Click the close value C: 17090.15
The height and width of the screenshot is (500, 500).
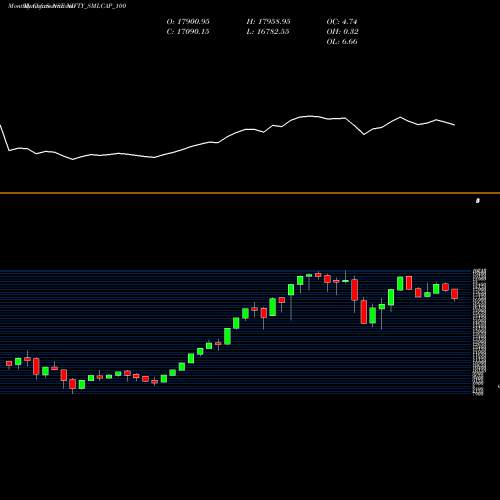pyautogui.click(x=188, y=32)
